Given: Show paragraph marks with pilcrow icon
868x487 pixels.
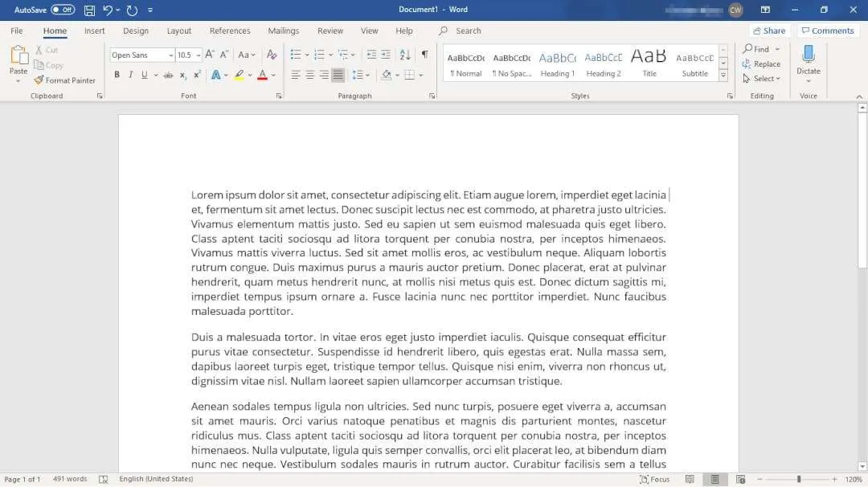Looking at the screenshot, I should [424, 54].
